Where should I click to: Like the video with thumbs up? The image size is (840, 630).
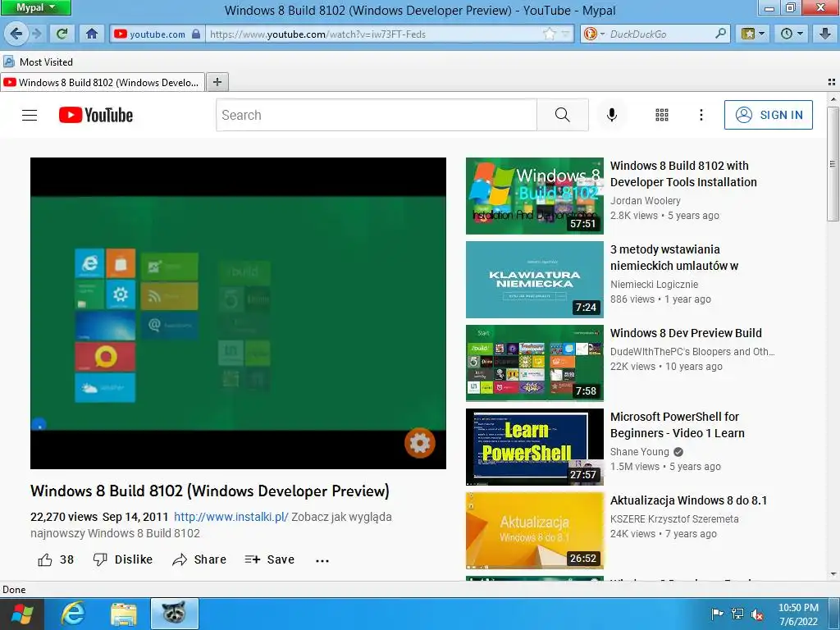(x=56, y=559)
